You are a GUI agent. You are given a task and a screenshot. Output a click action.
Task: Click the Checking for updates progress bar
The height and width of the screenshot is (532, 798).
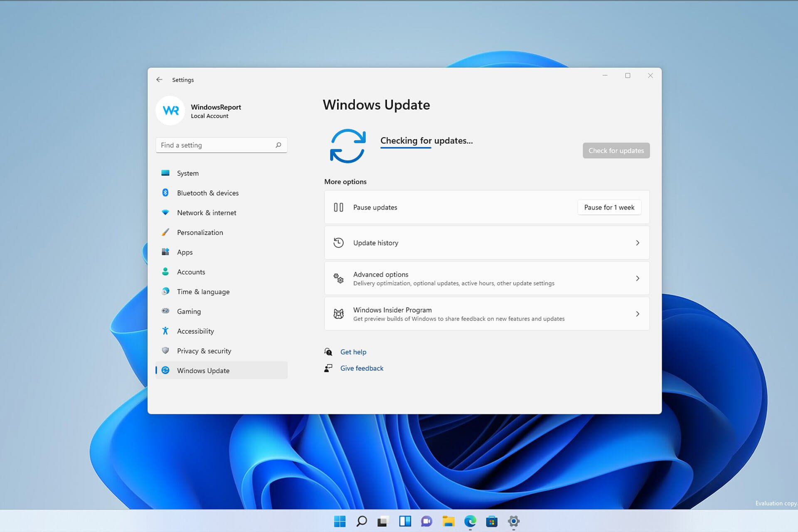coord(406,148)
